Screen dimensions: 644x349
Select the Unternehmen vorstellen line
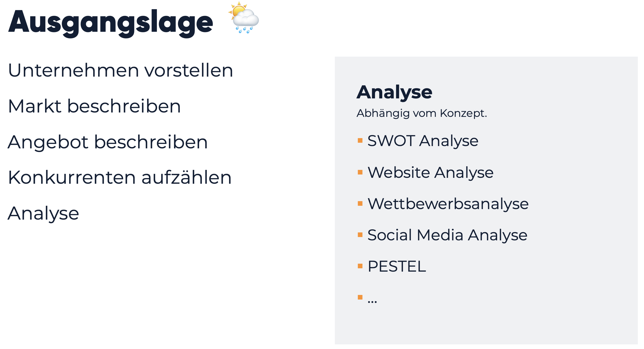click(x=120, y=70)
